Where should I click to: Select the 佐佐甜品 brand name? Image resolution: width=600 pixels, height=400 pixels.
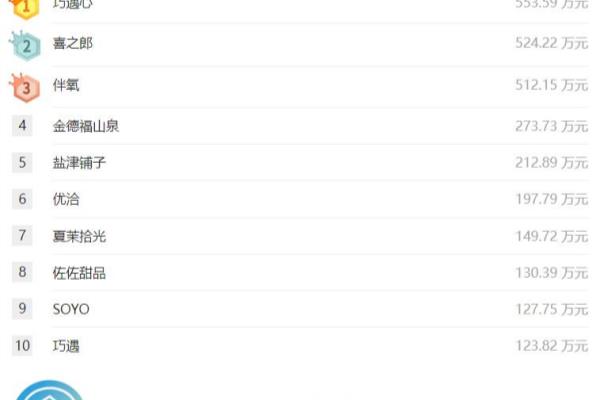click(79, 273)
